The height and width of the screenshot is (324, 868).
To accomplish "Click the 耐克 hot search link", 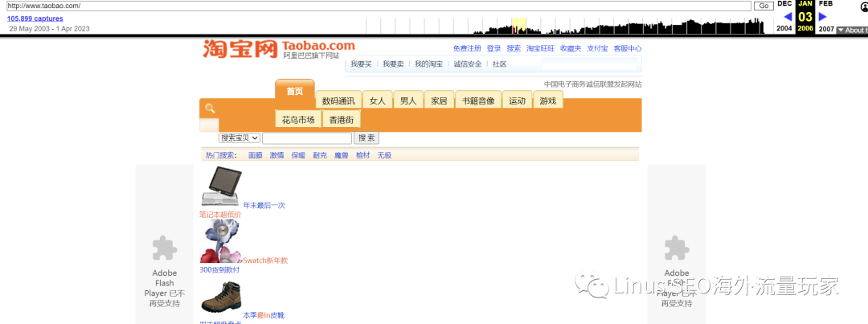I will click(320, 156).
